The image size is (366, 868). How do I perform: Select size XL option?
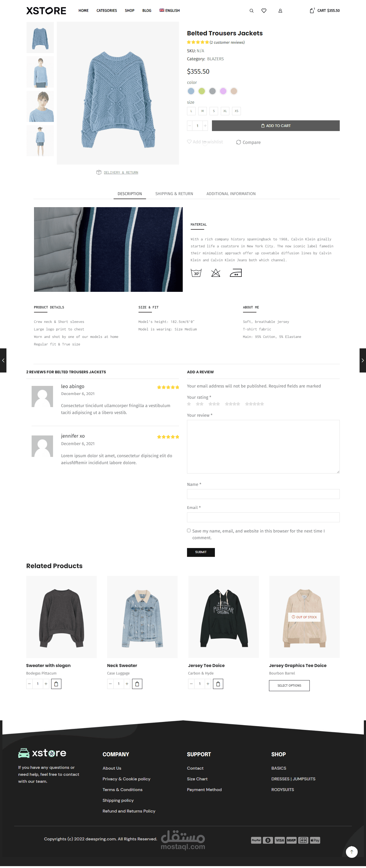[225, 111]
